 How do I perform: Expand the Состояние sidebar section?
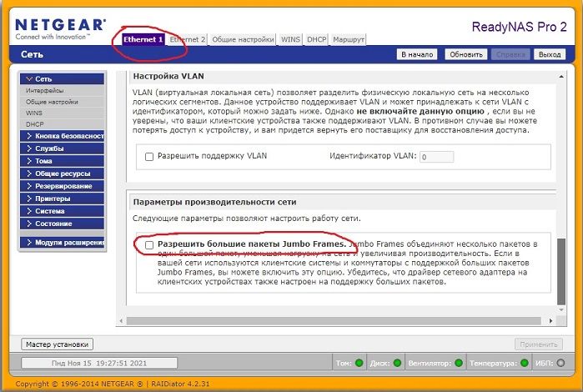(62, 224)
